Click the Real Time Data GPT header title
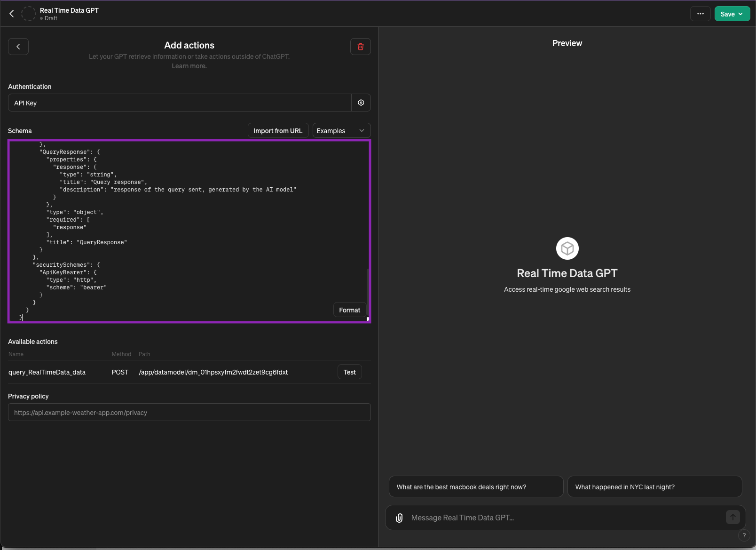 (69, 10)
